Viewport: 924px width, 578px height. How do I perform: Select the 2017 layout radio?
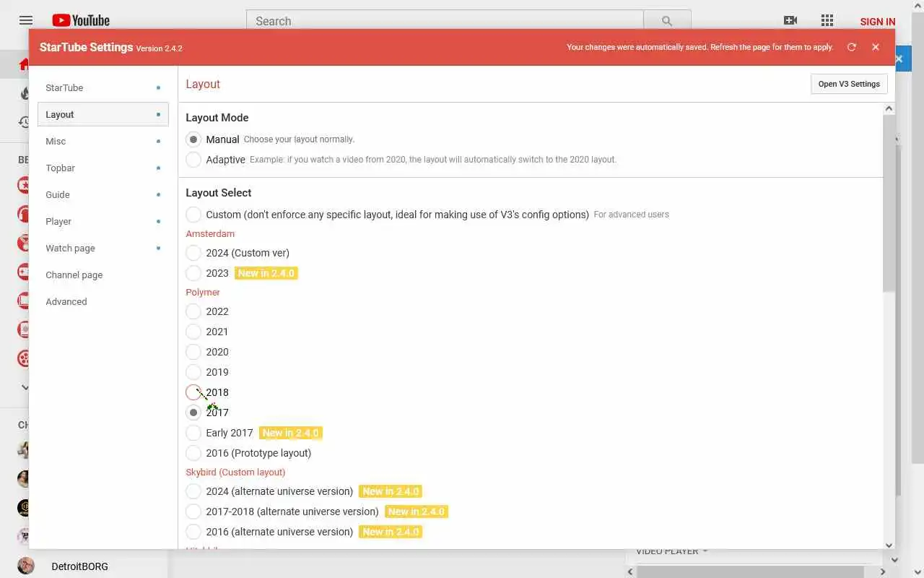click(x=193, y=413)
